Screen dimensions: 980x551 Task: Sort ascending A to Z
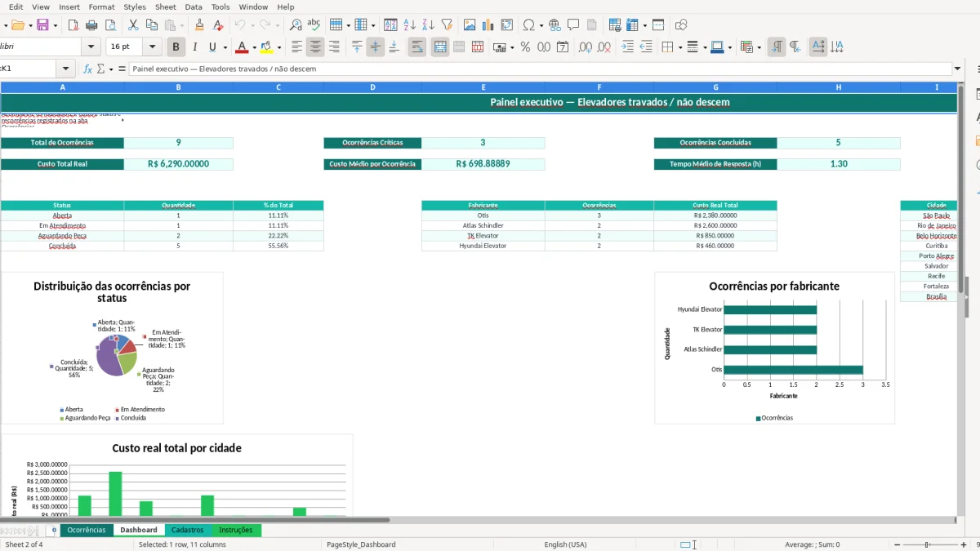click(x=410, y=25)
